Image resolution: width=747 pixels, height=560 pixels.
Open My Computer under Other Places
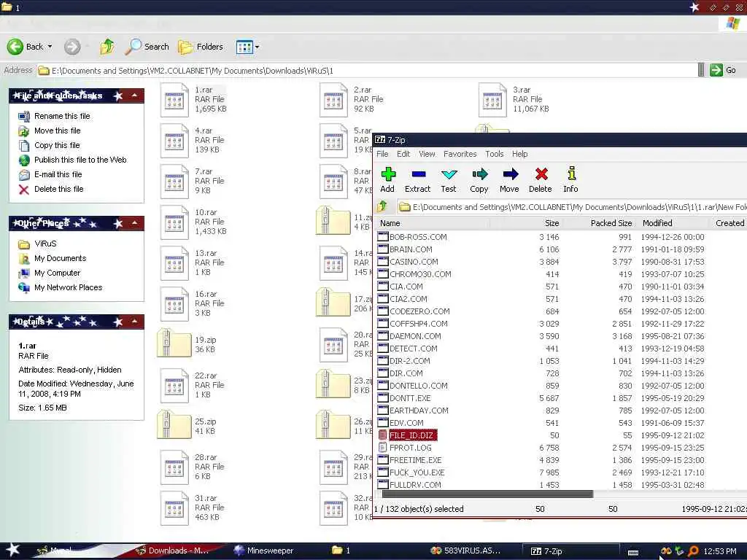click(57, 273)
